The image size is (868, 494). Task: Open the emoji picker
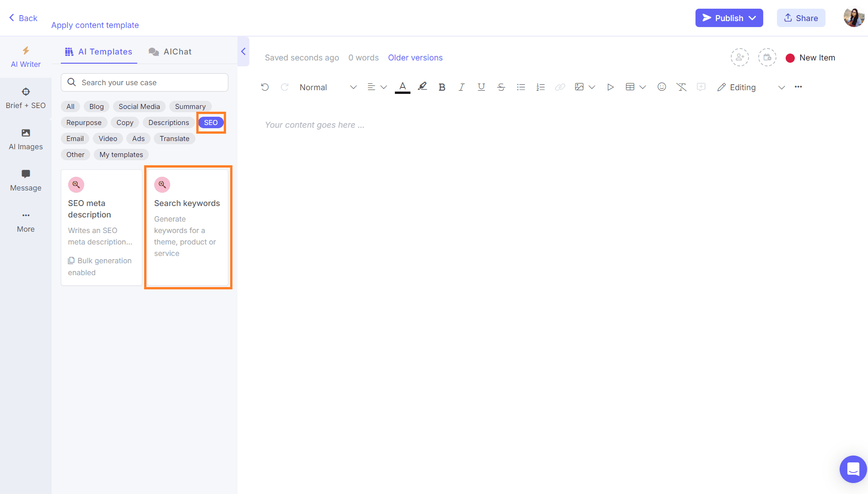(x=662, y=87)
